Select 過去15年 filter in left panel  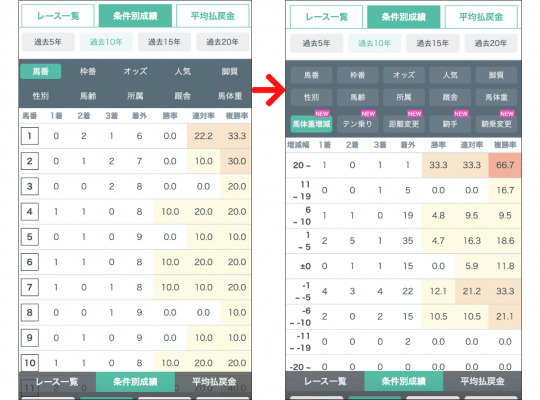click(x=164, y=42)
